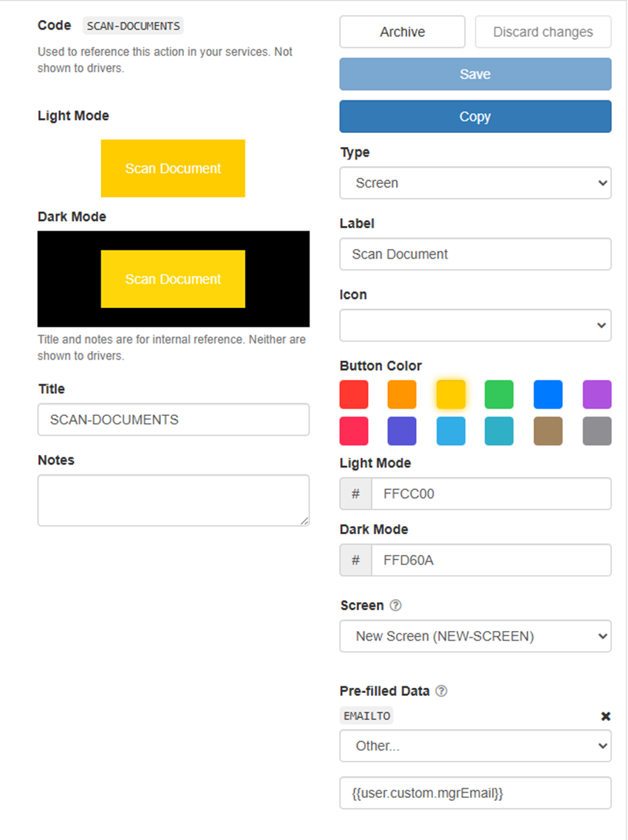Click the Pre-filled Data heading text
The image size is (628, 840).
coord(385,691)
